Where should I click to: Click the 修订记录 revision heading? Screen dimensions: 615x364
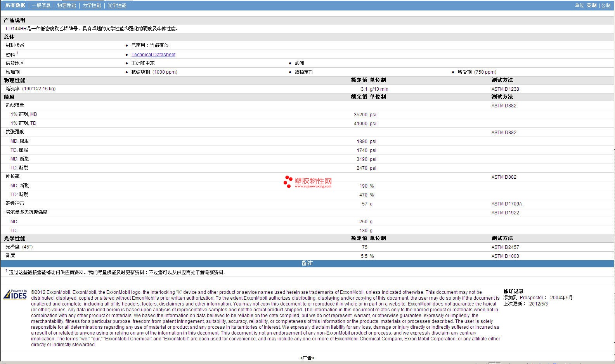pyautogui.click(x=513, y=292)
